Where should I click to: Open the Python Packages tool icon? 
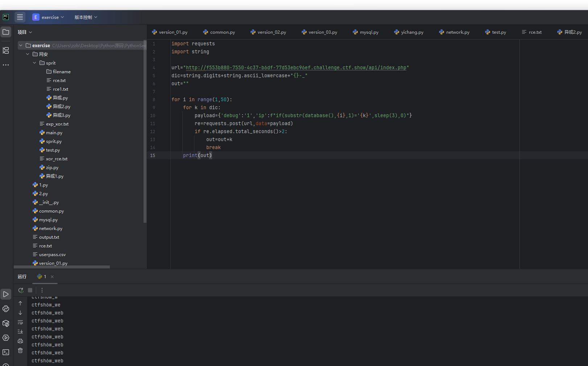[x=6, y=323]
